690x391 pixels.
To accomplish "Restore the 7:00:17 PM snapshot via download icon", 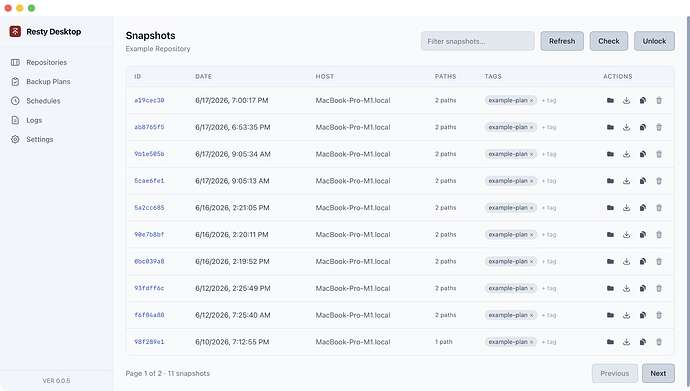I will click(x=627, y=100).
